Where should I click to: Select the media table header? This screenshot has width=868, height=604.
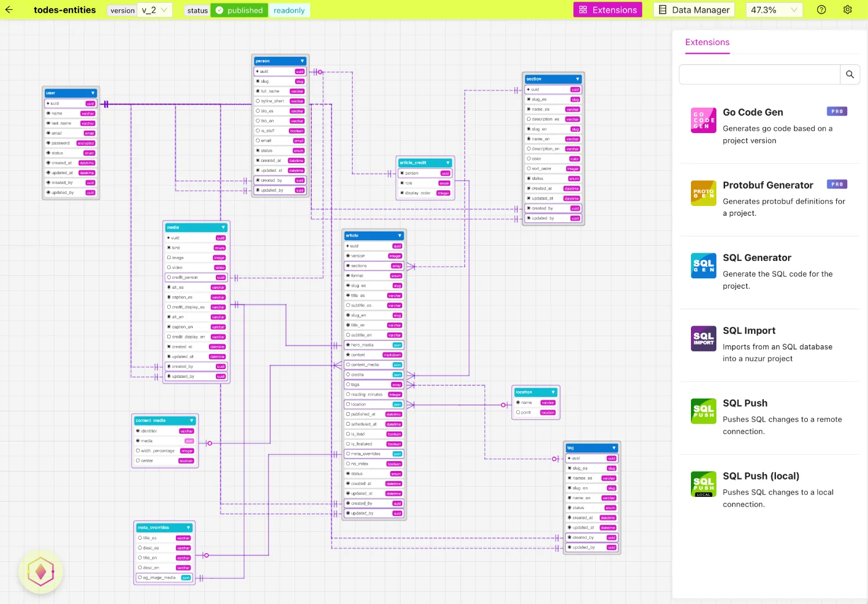197,227
